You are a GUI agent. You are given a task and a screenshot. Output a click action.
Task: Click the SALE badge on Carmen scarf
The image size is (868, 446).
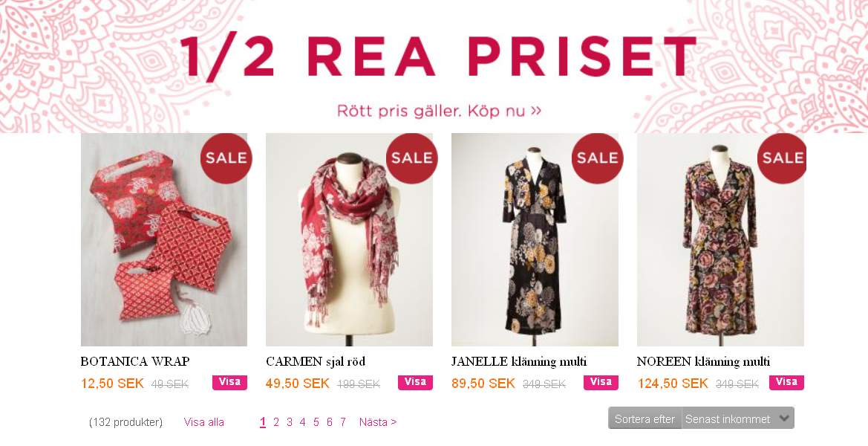[x=411, y=158]
